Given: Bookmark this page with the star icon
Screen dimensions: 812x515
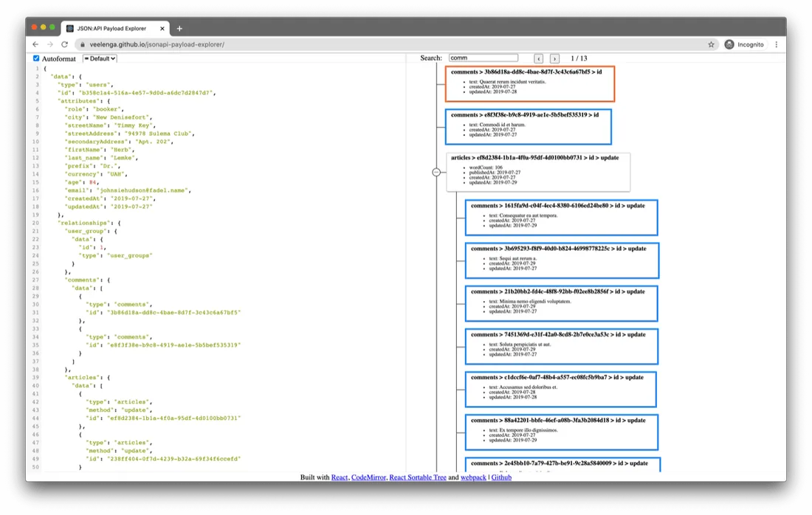Looking at the screenshot, I should 711,44.
